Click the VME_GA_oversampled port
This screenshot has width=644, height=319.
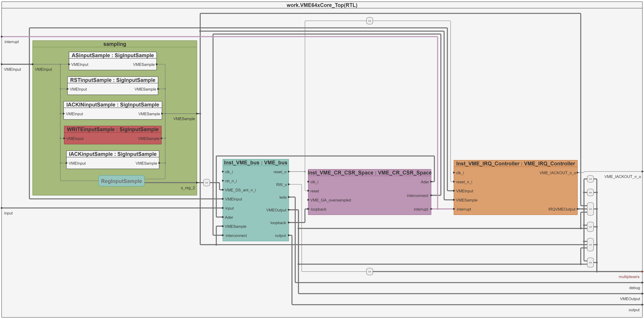330,200
